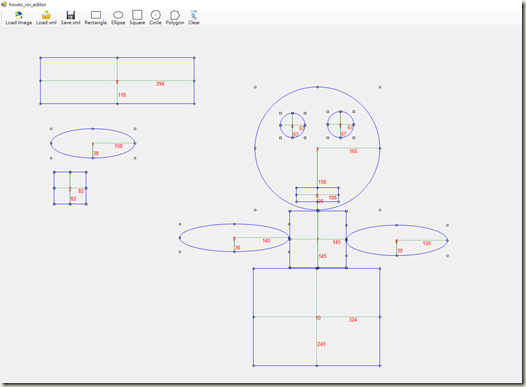Screen dimensions: 526x387
Task: Click the right tip handle of right arm ellipse
Action: coord(448,240)
